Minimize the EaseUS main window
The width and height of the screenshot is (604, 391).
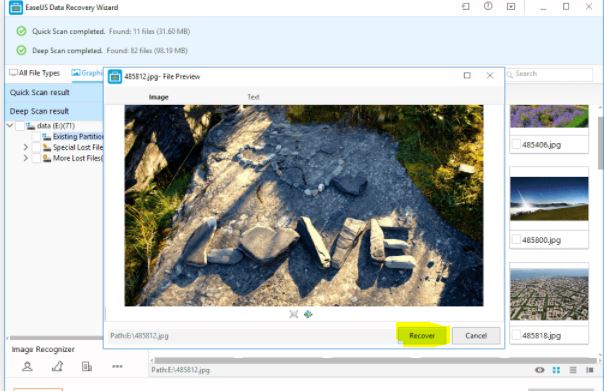pyautogui.click(x=543, y=7)
